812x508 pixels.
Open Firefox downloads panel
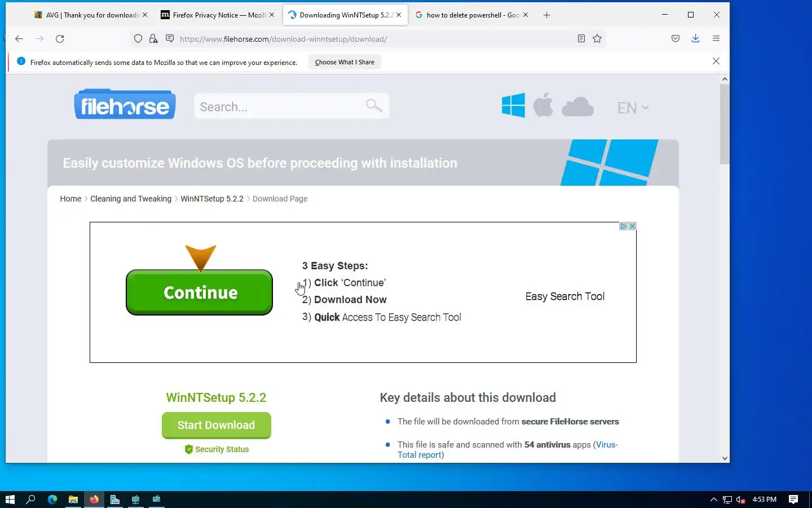click(x=696, y=39)
